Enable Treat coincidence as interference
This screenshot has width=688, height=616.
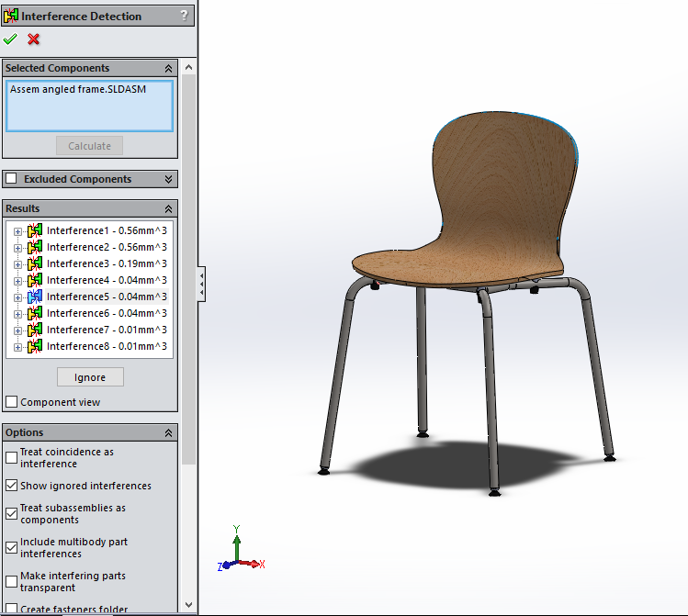pyautogui.click(x=12, y=458)
